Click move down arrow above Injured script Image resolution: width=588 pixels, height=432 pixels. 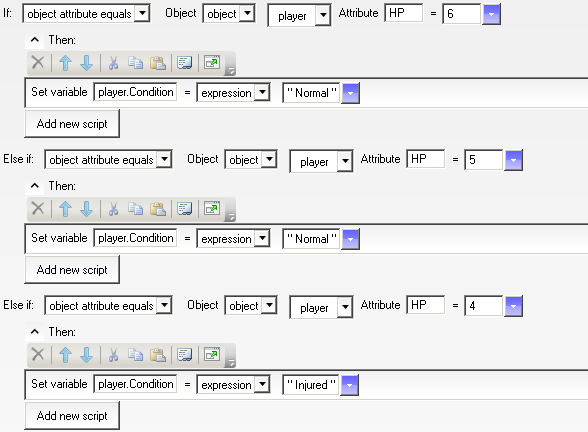click(x=87, y=355)
